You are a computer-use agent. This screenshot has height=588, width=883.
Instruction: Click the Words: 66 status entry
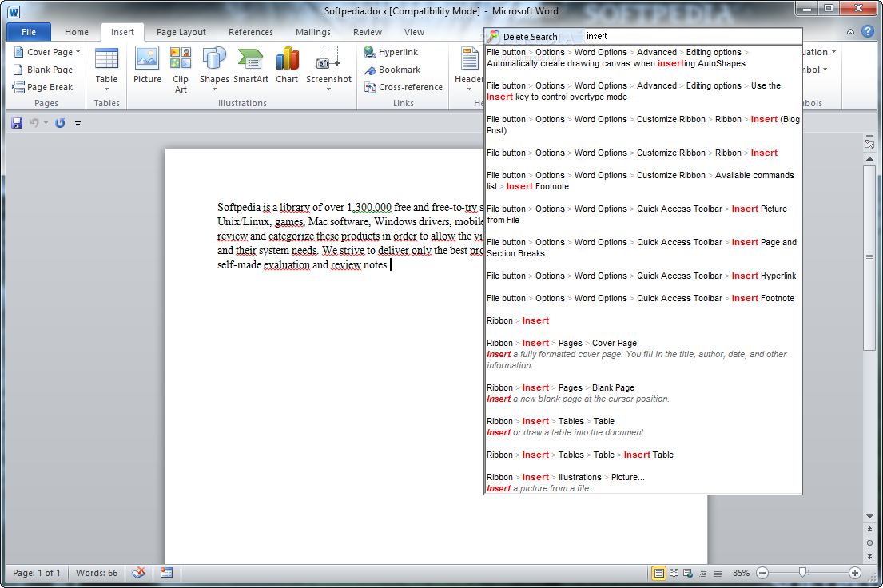pos(97,573)
